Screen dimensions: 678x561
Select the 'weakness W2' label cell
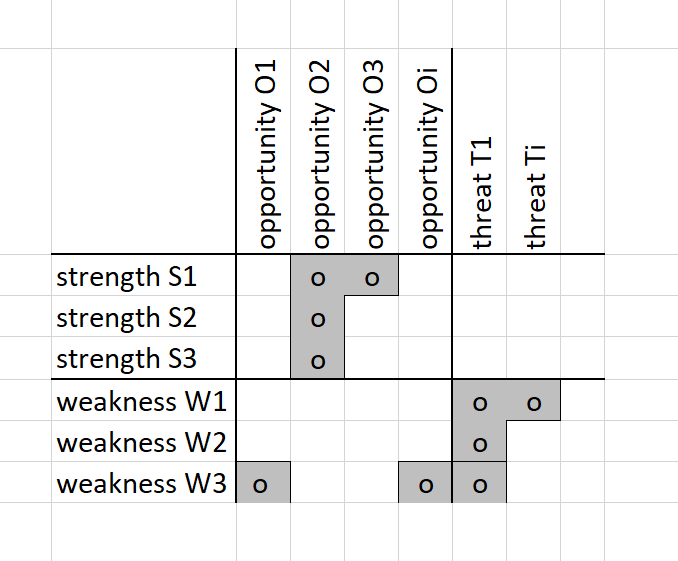pos(143,442)
